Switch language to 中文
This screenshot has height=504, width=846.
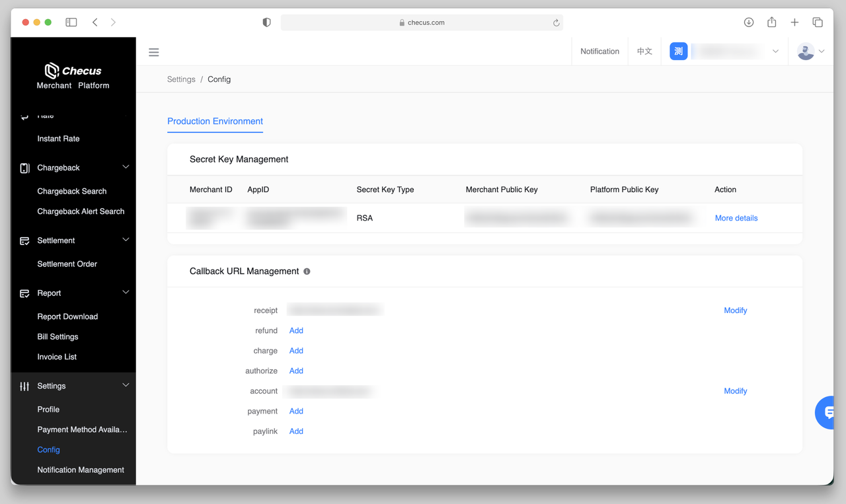tap(644, 52)
